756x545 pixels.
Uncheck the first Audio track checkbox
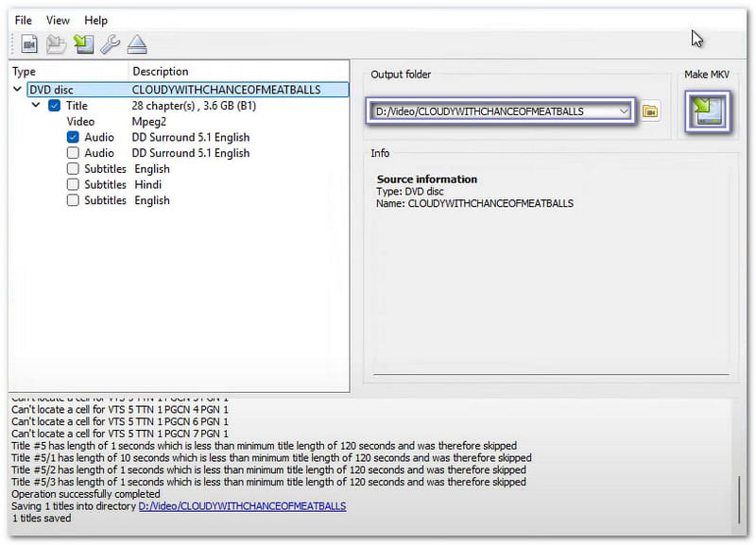(x=74, y=137)
